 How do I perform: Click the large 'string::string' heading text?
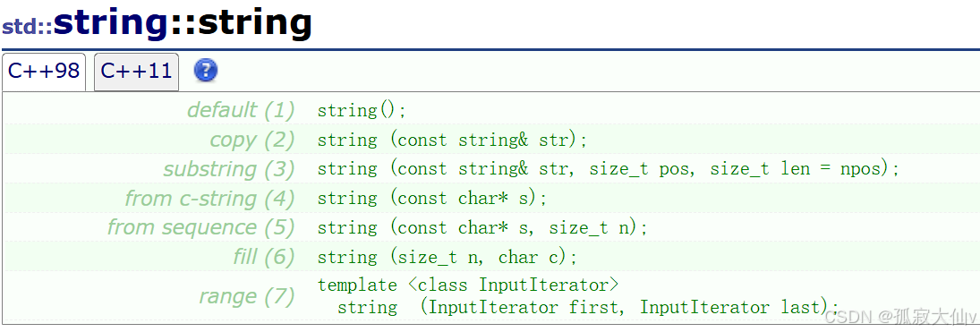tap(183, 24)
